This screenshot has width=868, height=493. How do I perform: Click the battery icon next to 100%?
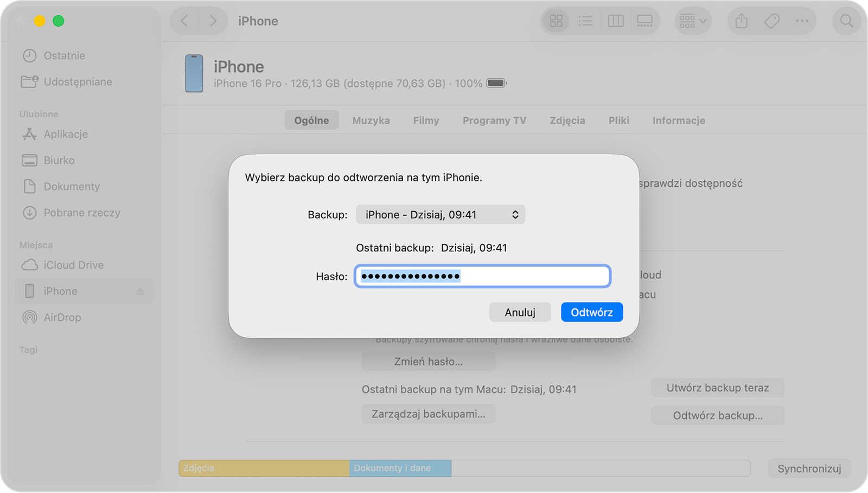[496, 83]
